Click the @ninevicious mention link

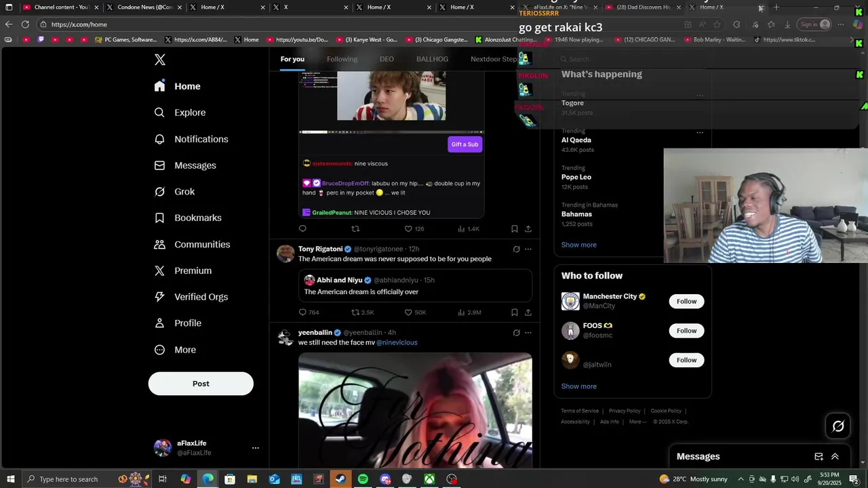pos(397,342)
